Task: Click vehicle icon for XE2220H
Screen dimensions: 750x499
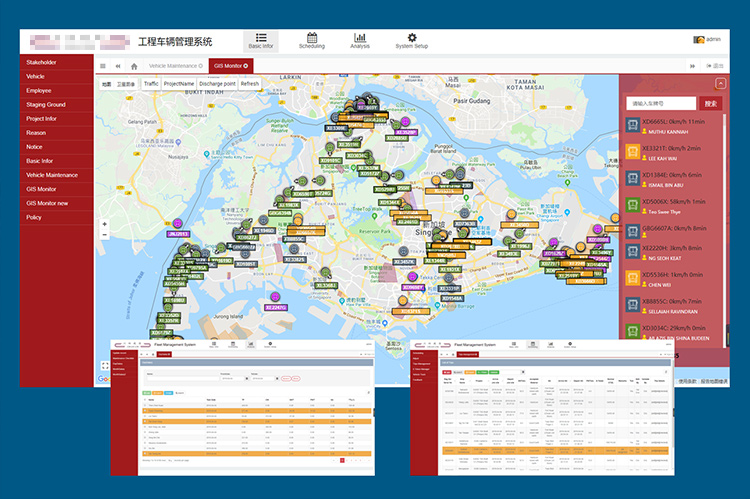Action: point(633,252)
